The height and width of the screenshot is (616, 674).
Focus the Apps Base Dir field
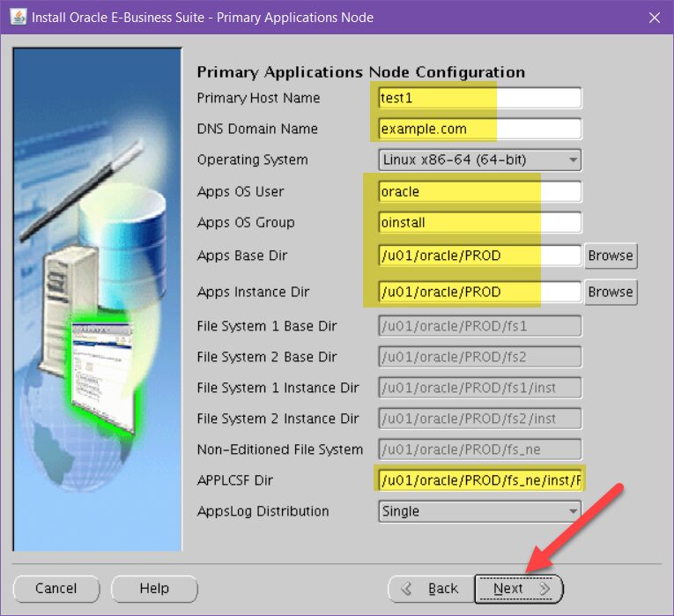pyautogui.click(x=479, y=256)
